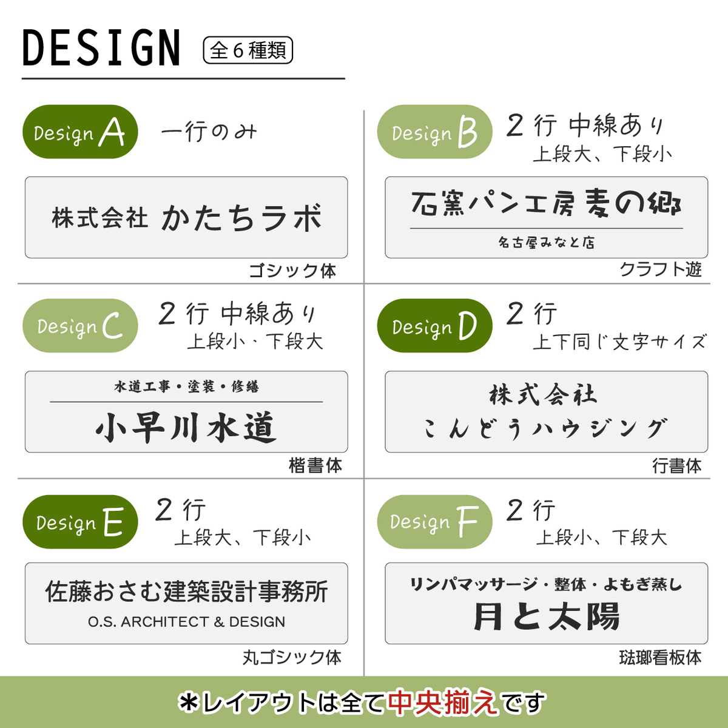728x728 pixels.
Task: Click the 行書体 font label
Action: (x=677, y=465)
